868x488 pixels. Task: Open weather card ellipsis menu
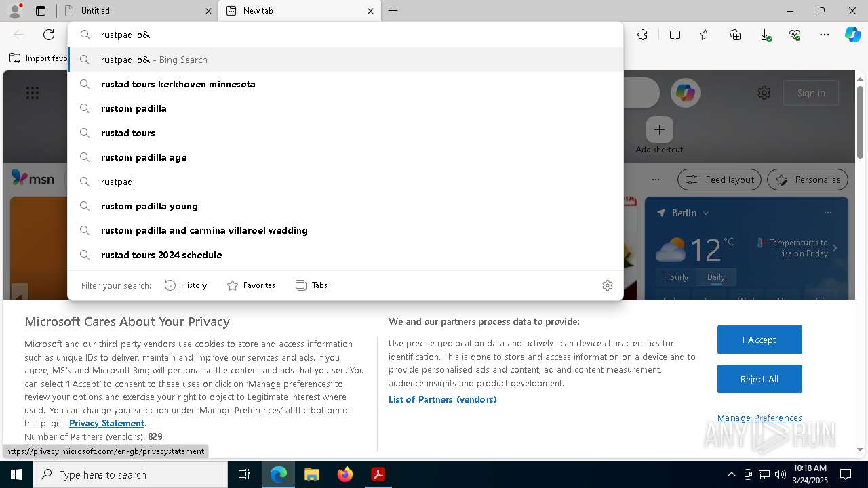(x=827, y=213)
